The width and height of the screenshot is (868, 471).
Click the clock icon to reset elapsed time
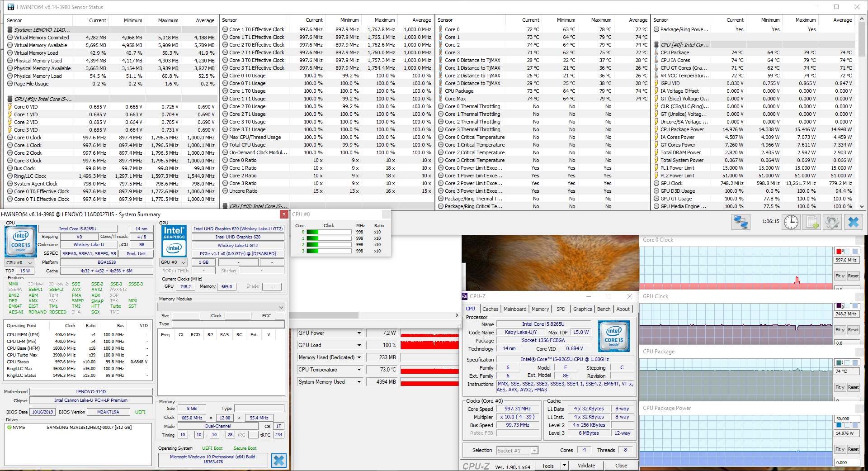(x=791, y=222)
